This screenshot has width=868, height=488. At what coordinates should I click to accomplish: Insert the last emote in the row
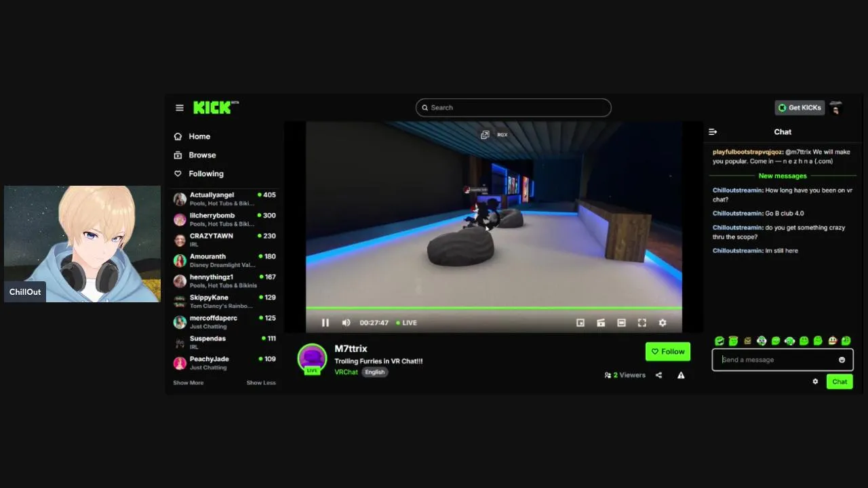pyautogui.click(x=846, y=341)
